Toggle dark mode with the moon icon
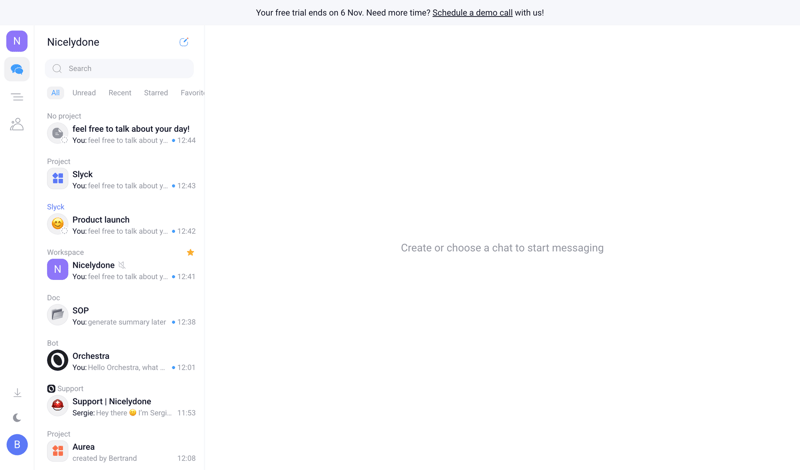The image size is (800, 470). click(17, 418)
